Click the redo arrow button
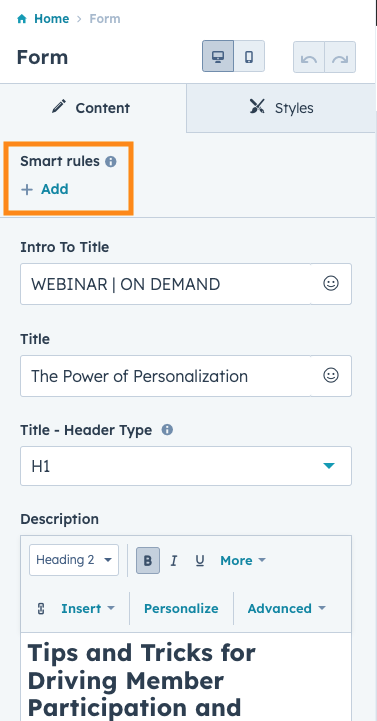This screenshot has height=721, width=377. click(x=340, y=57)
